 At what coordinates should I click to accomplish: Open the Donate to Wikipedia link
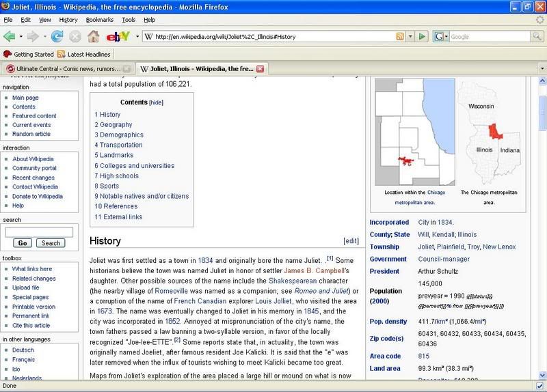point(38,196)
